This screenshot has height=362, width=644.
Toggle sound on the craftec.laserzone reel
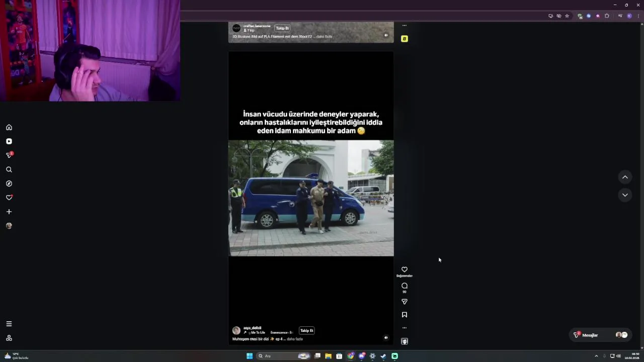(386, 35)
